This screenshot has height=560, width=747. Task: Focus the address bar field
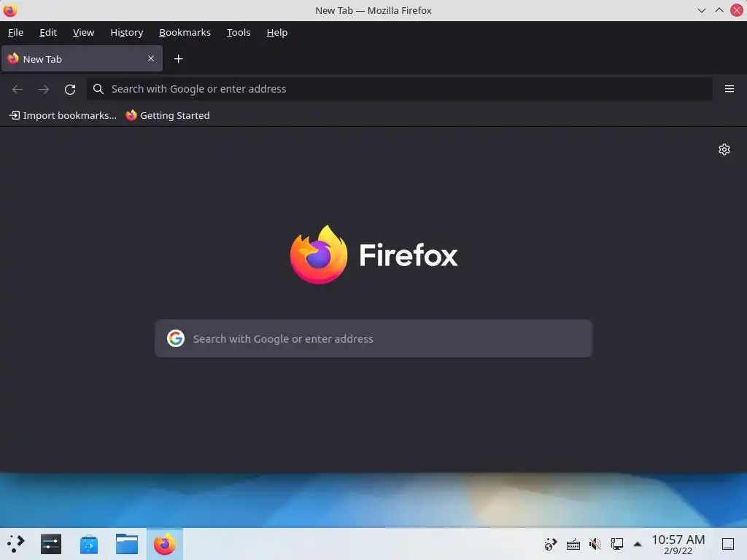(x=399, y=89)
